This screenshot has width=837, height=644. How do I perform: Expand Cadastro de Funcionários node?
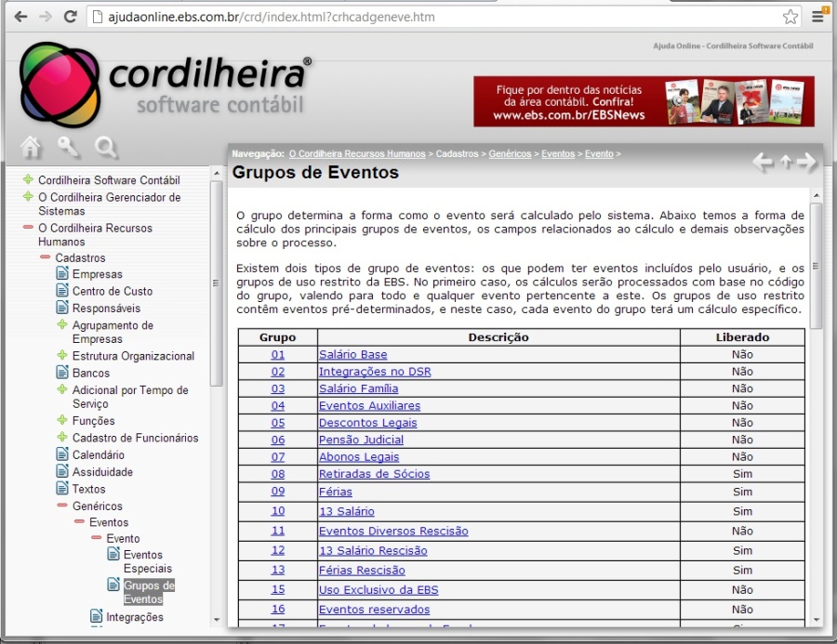pos(62,437)
